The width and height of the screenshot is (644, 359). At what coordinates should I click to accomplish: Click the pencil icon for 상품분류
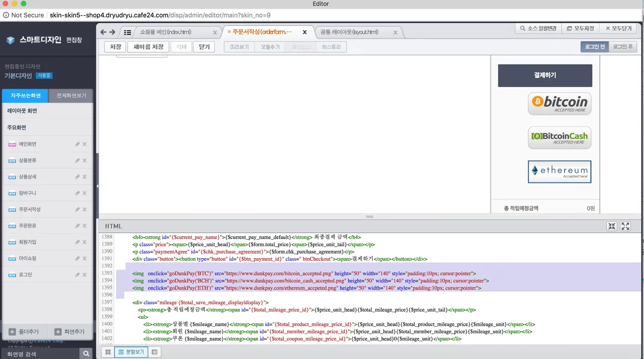[x=77, y=160]
